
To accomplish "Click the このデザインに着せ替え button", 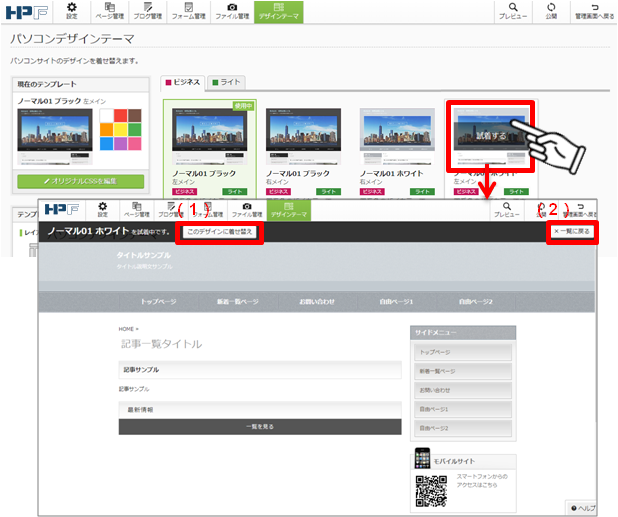I will (x=221, y=231).
